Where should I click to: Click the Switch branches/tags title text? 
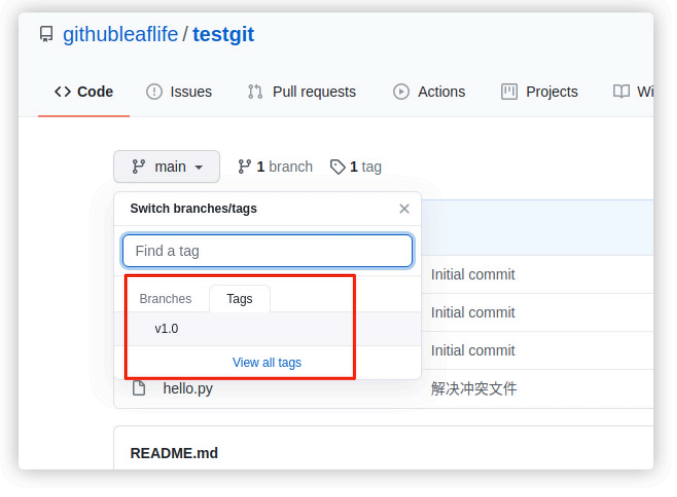click(x=193, y=208)
